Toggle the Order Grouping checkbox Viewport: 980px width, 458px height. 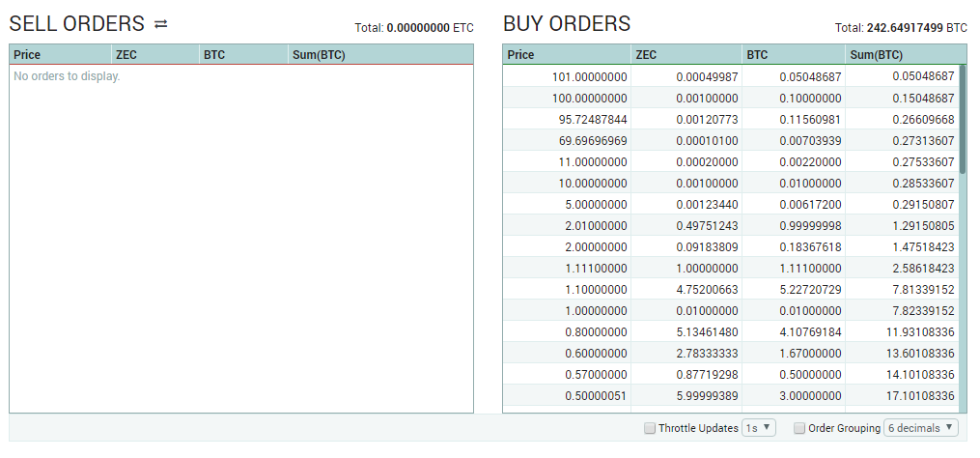(x=799, y=429)
